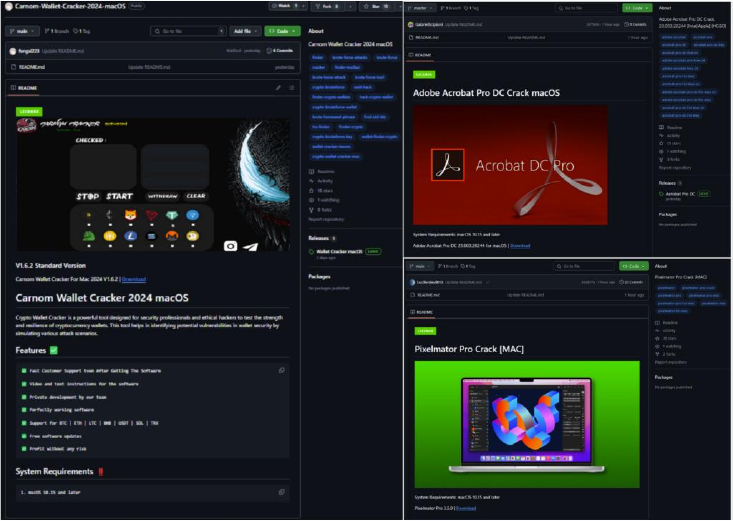Open the outline list icon in Carnom README
733x521 pixels.
tap(291, 87)
